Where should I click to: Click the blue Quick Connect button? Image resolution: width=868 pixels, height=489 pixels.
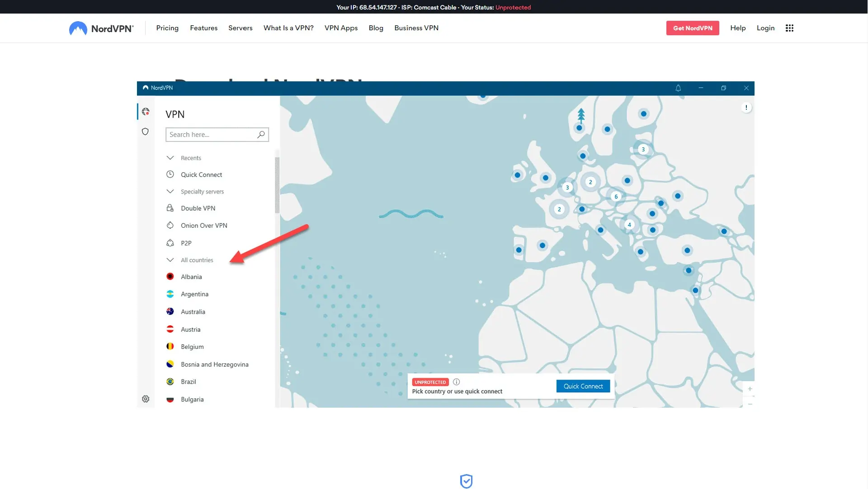(583, 386)
